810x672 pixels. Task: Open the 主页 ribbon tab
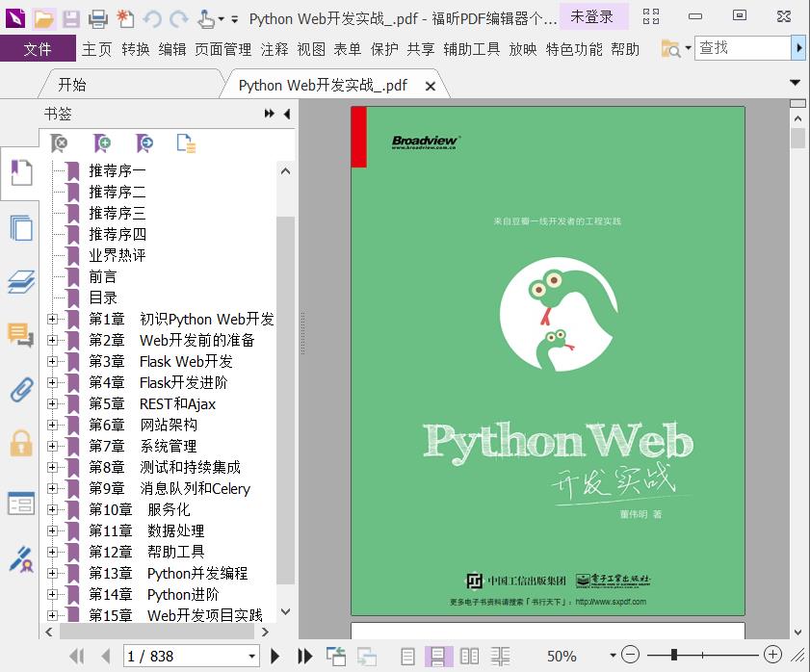coord(96,49)
